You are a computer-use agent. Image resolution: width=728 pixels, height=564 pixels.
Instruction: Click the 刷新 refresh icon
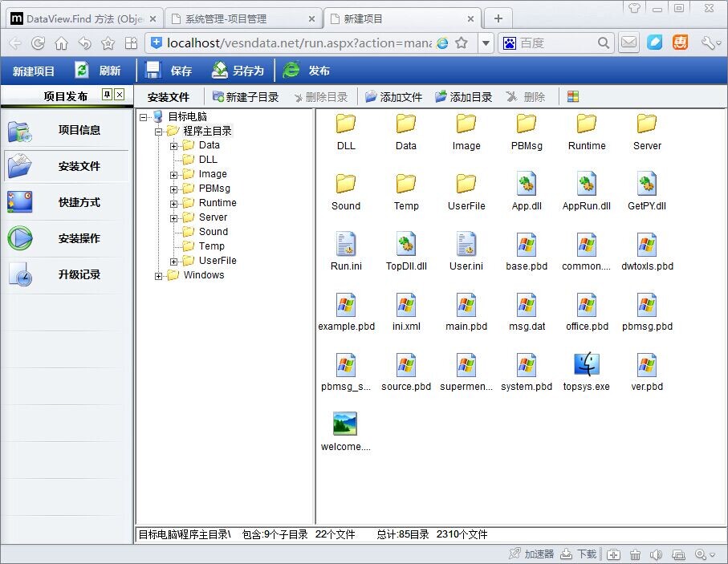point(82,71)
